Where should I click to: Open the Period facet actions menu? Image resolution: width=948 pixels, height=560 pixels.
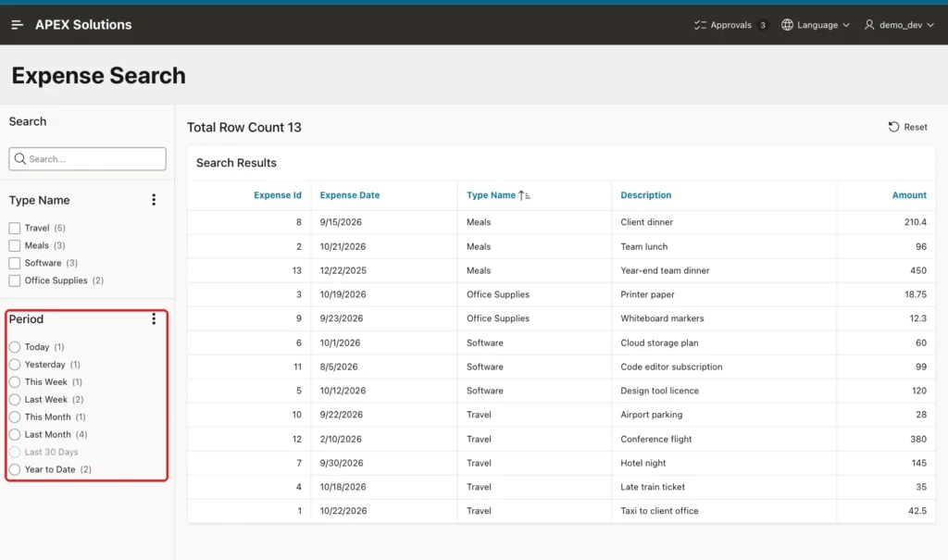pos(154,318)
